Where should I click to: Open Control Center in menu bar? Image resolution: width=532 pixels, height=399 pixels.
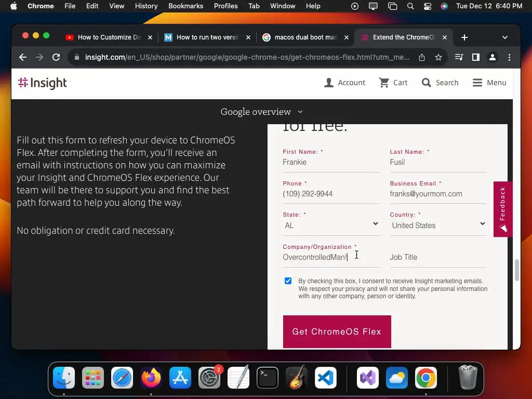tap(428, 6)
